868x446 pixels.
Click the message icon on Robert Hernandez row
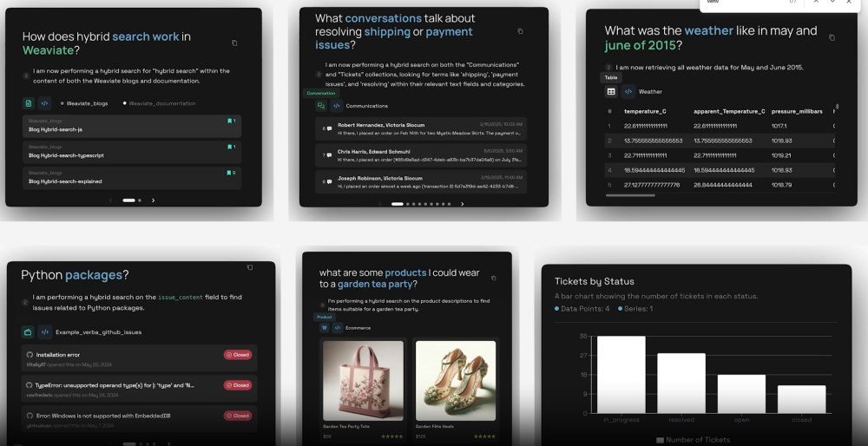click(329, 129)
